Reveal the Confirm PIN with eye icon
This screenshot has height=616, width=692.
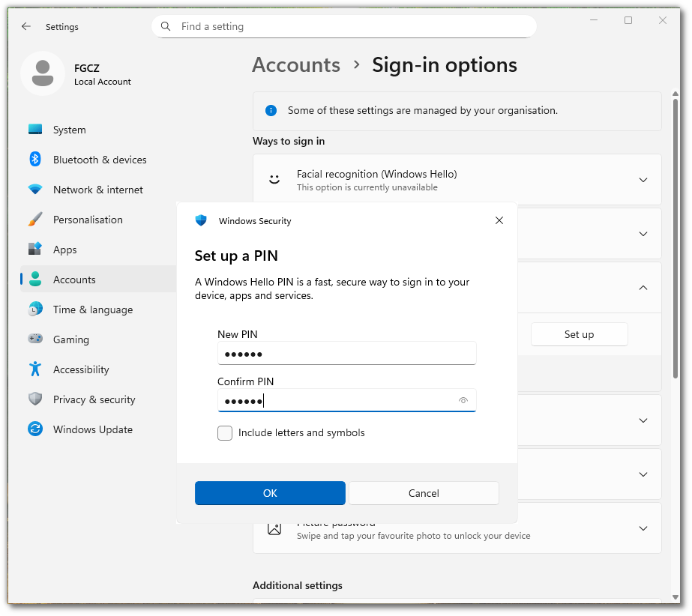click(463, 400)
